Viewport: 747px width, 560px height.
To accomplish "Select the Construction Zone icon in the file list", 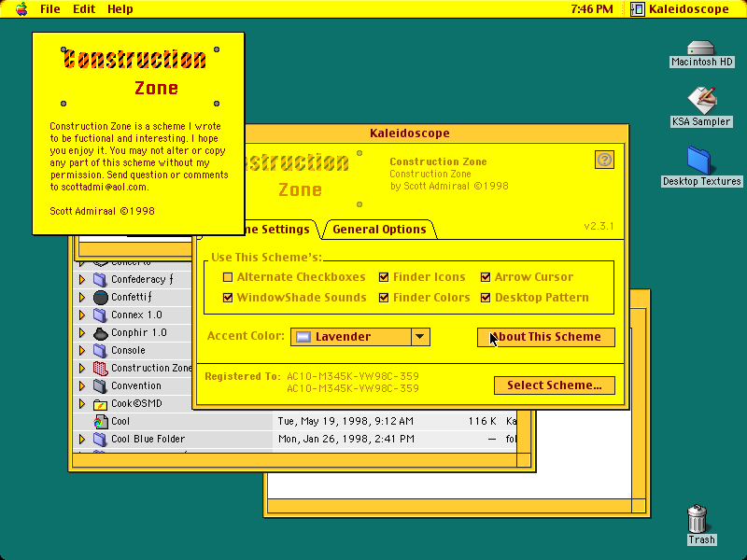I will pyautogui.click(x=100, y=368).
